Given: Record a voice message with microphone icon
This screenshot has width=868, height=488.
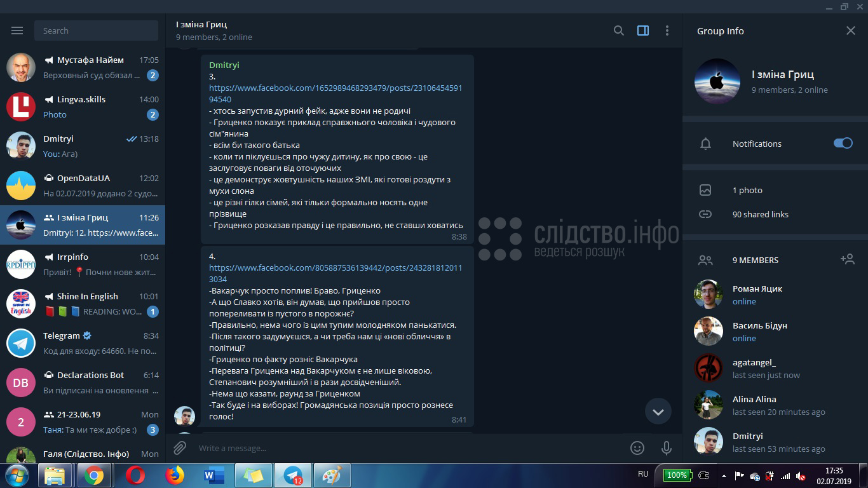Looking at the screenshot, I should tap(667, 448).
